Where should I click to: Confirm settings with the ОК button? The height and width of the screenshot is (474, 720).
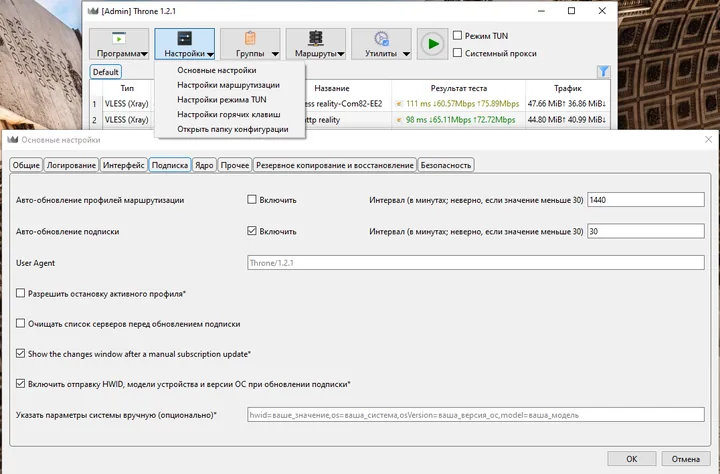point(631,458)
